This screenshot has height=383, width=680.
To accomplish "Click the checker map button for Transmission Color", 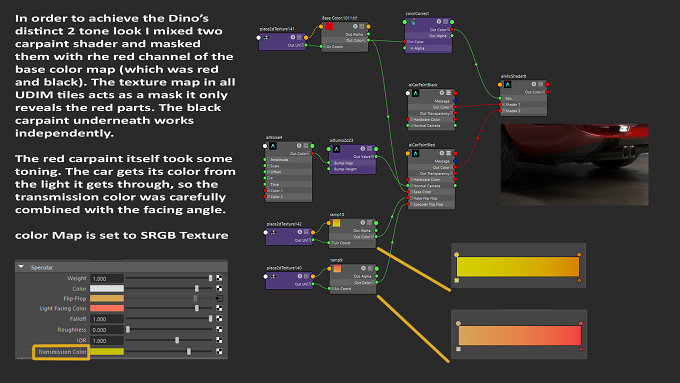I will (x=219, y=351).
